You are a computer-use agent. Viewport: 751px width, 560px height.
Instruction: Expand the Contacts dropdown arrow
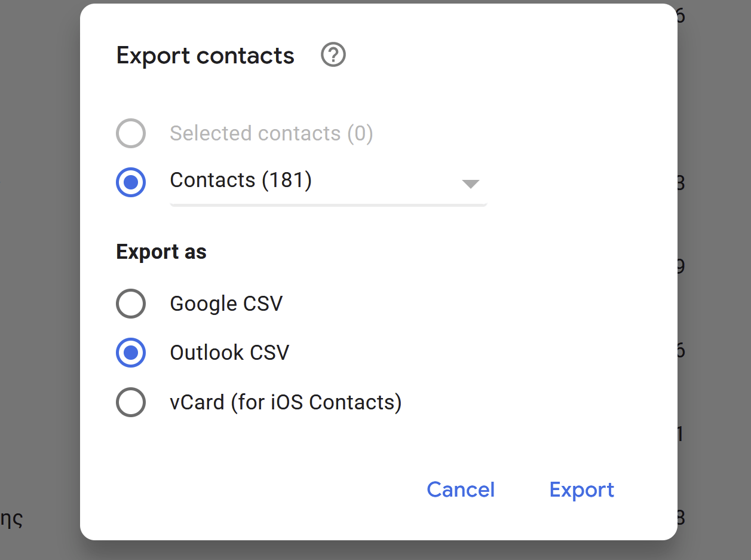(x=471, y=183)
